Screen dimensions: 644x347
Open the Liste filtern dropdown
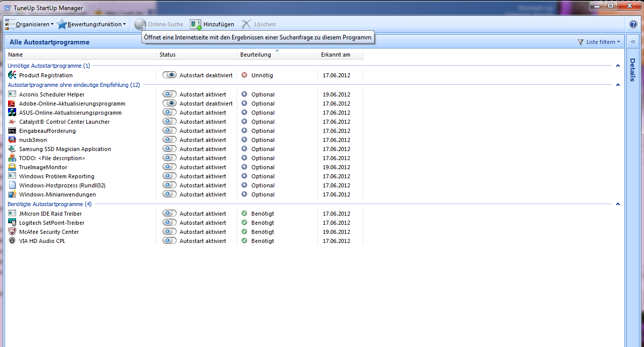click(x=599, y=42)
